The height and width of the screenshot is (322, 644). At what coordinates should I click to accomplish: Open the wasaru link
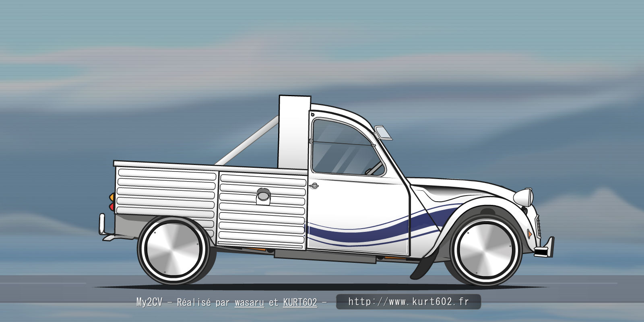pos(249,302)
